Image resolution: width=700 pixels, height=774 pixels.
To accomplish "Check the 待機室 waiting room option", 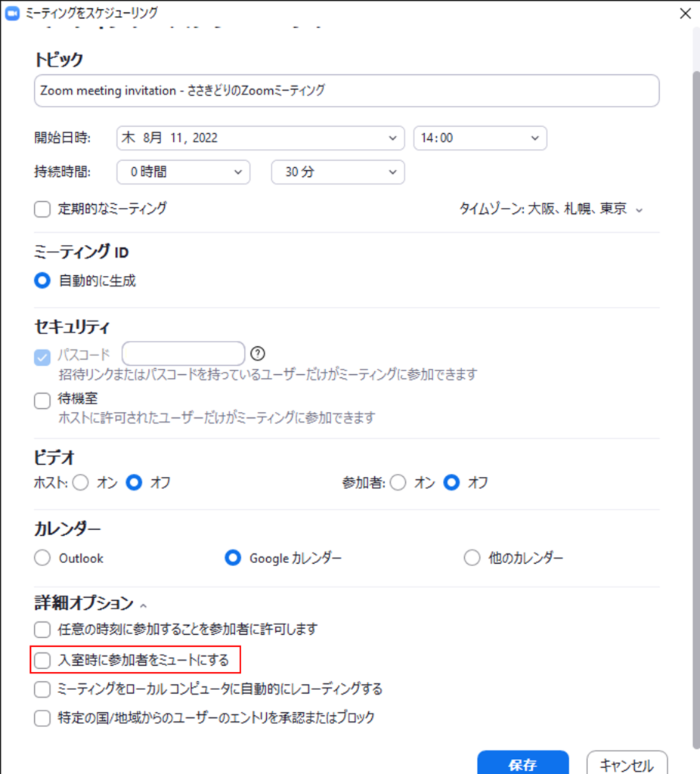I will pyautogui.click(x=42, y=401).
